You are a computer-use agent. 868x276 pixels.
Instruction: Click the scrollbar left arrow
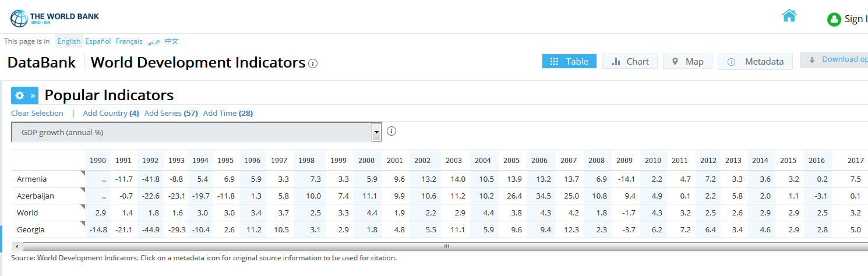pyautogui.click(x=18, y=246)
